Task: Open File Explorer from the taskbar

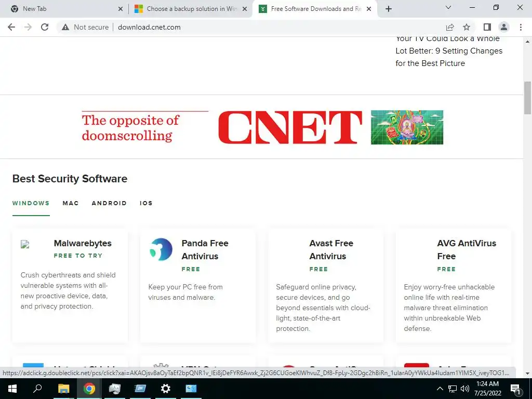Action: pos(63,389)
